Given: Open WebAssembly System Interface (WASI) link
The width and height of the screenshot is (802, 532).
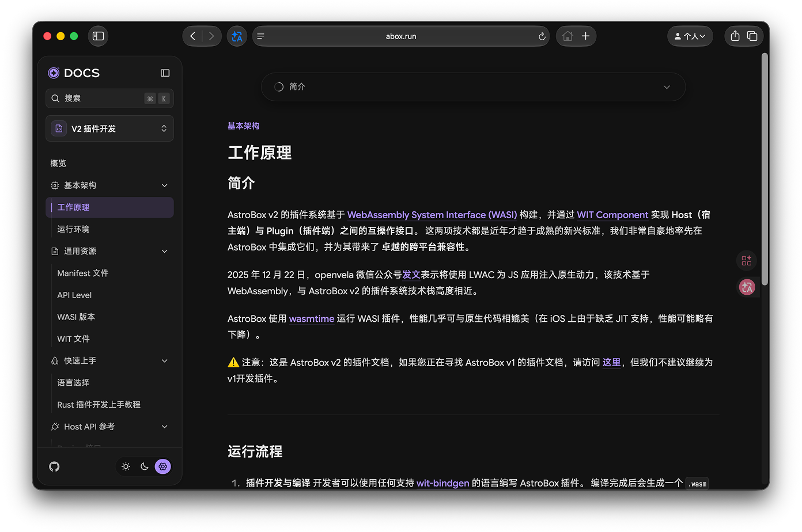Looking at the screenshot, I should pos(432,215).
